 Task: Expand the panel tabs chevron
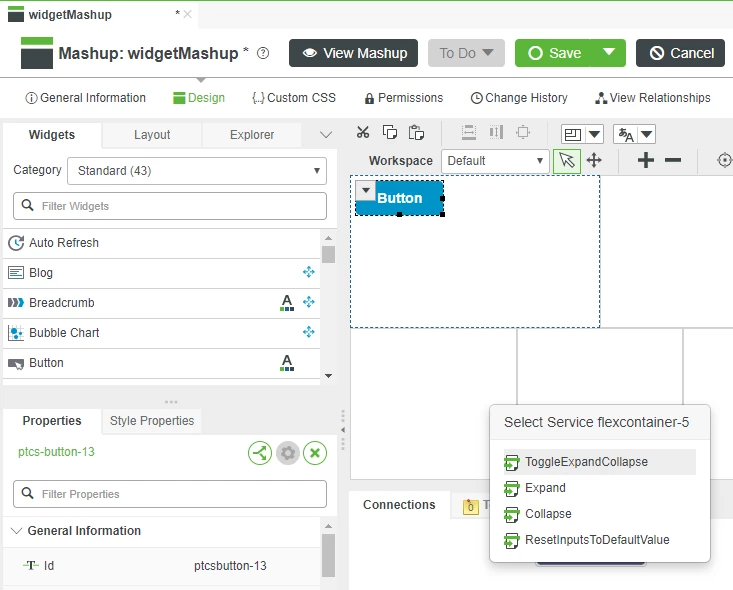point(326,135)
